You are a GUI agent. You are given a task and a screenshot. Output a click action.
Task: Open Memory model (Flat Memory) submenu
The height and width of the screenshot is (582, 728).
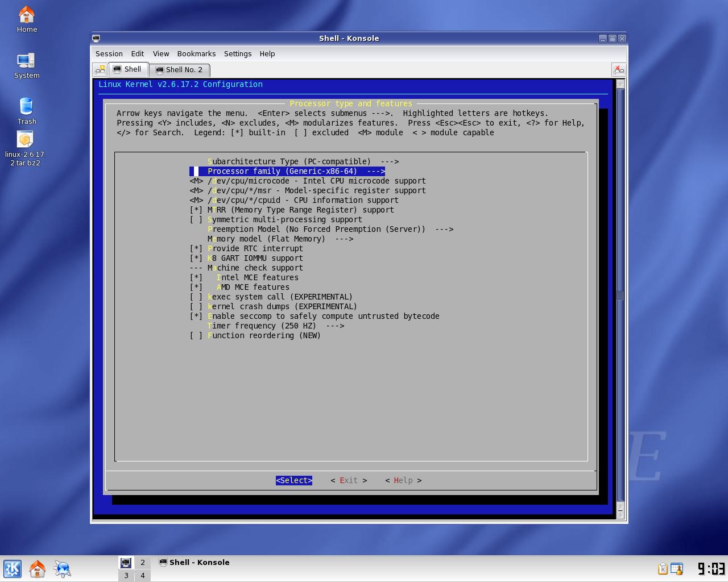coord(280,239)
